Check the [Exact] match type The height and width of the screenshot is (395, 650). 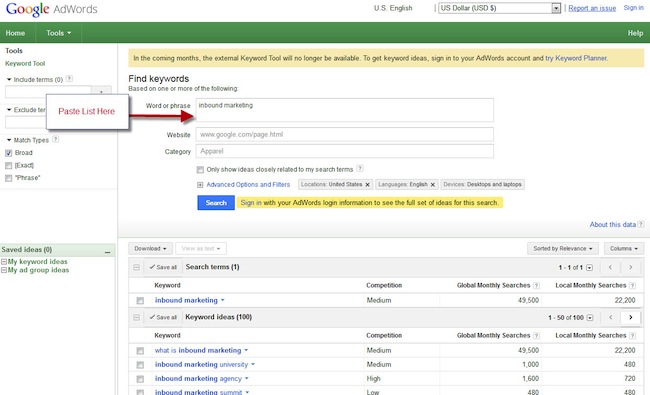coord(8,165)
